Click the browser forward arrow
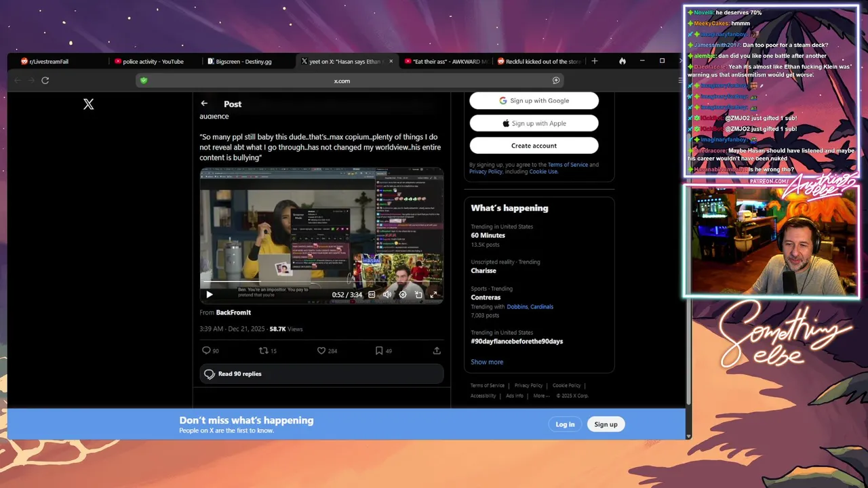This screenshot has height=488, width=868. (x=31, y=80)
